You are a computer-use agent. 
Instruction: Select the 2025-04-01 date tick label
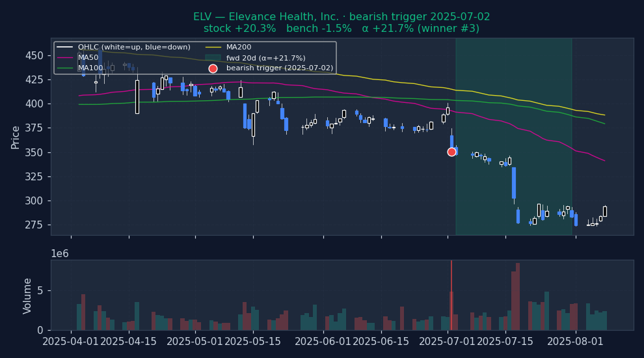click(x=70, y=342)
